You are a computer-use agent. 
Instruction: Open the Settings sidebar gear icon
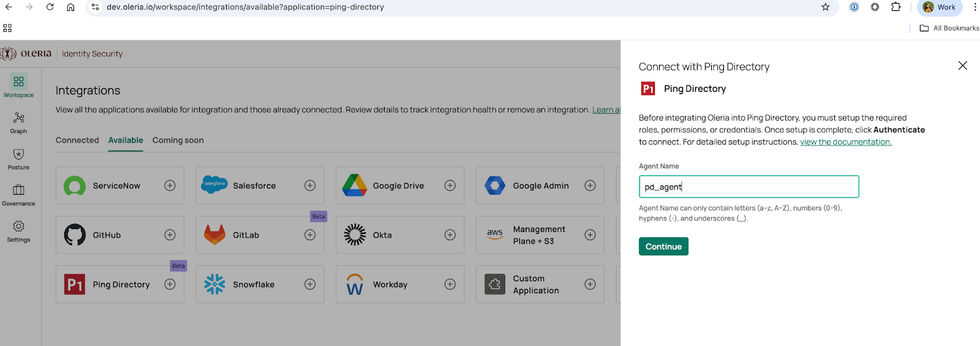(18, 227)
